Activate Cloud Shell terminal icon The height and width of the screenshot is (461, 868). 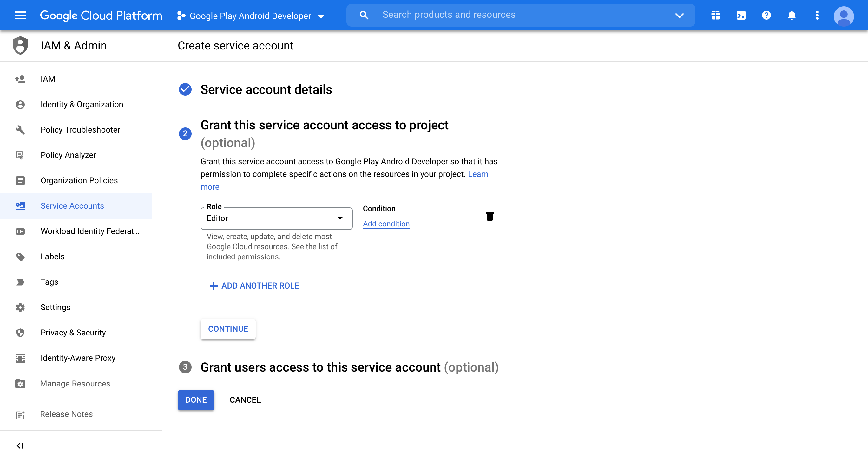pos(741,15)
